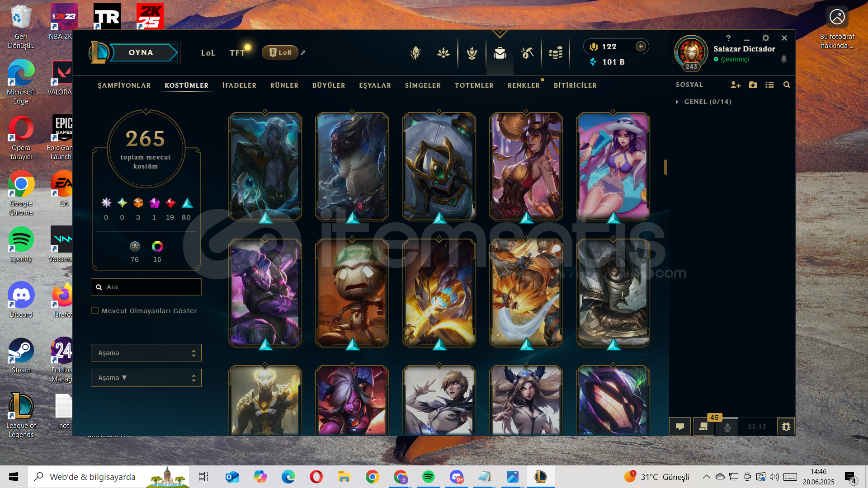Toggle the voice microphone button
The image size is (868, 488).
pyautogui.click(x=727, y=427)
